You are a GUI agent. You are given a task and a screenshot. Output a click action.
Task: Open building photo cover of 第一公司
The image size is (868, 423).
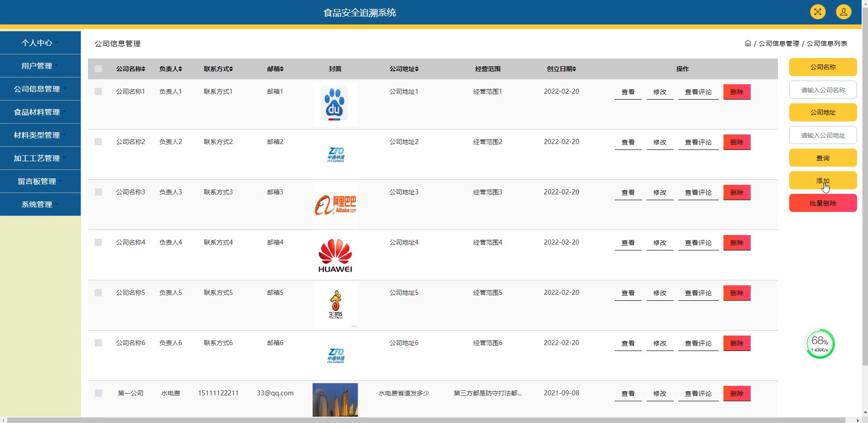click(335, 400)
